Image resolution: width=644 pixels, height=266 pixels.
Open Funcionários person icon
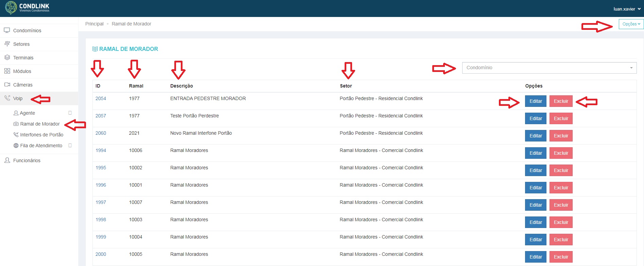tap(7, 160)
